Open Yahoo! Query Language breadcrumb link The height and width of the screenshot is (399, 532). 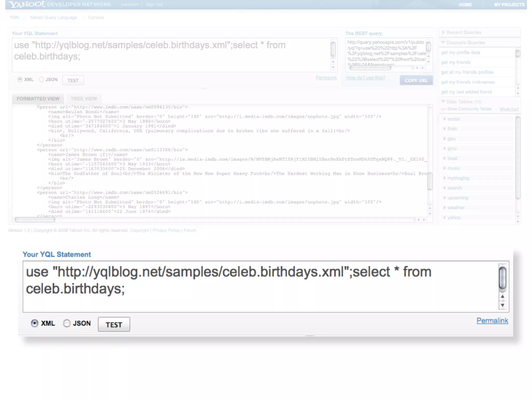53,17
